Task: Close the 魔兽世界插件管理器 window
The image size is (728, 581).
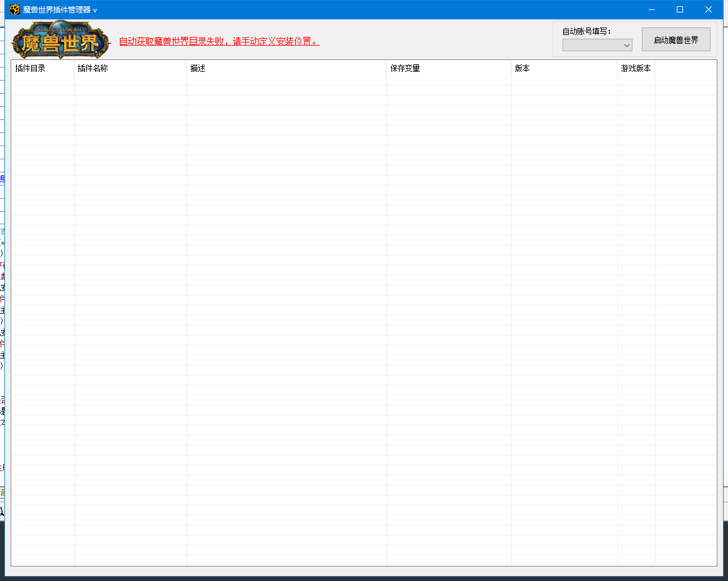Action: [x=709, y=9]
